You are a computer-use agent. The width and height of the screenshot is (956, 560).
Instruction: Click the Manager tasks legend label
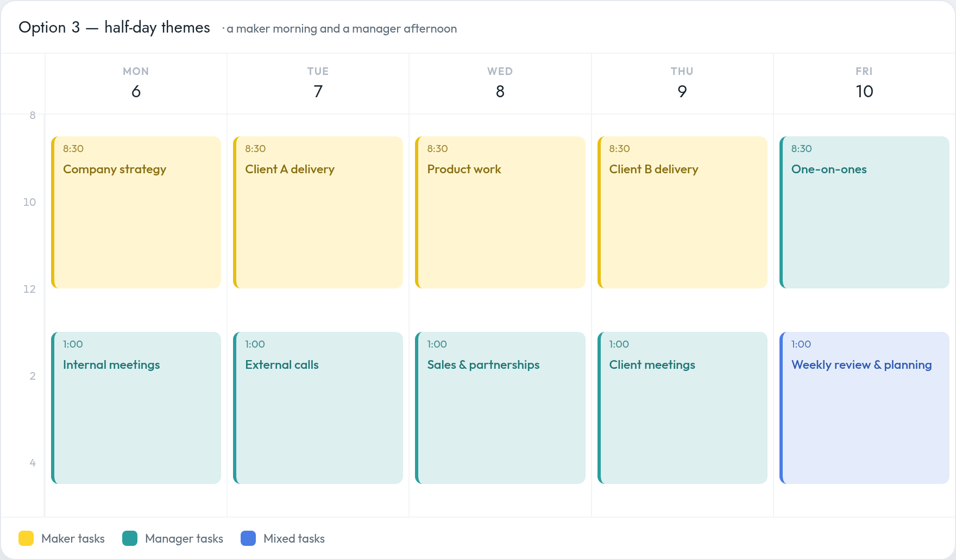[184, 538]
